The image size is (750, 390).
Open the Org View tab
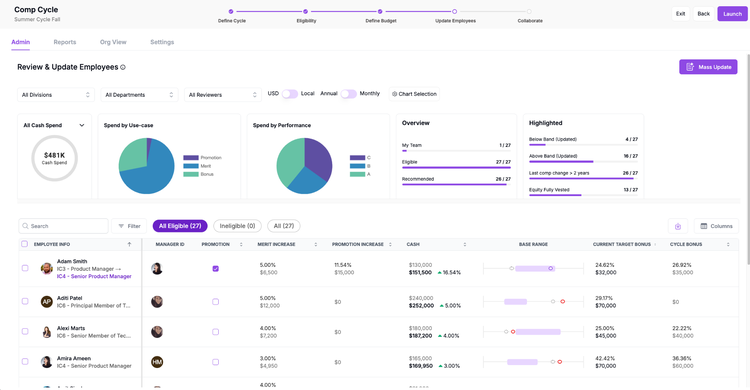(x=113, y=42)
